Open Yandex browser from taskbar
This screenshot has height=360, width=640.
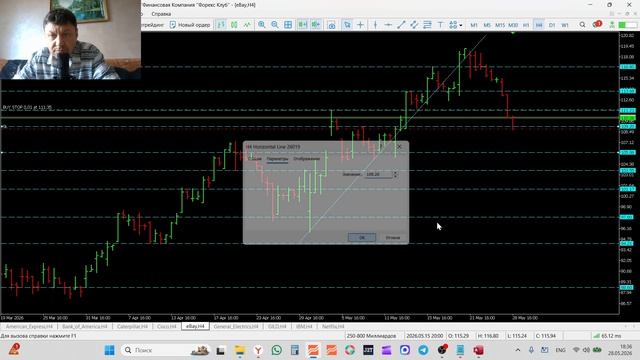258,350
